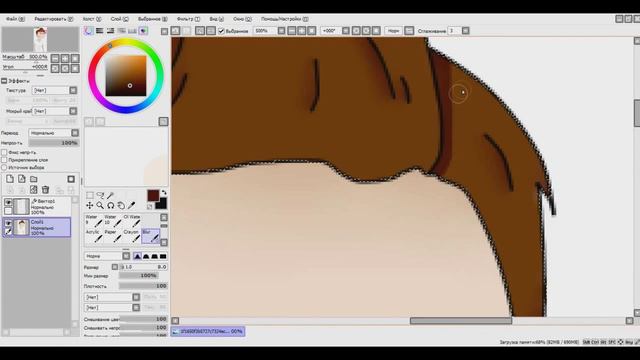The height and width of the screenshot is (360, 640).
Task: Select the magic wand tool
Action: coord(110,196)
